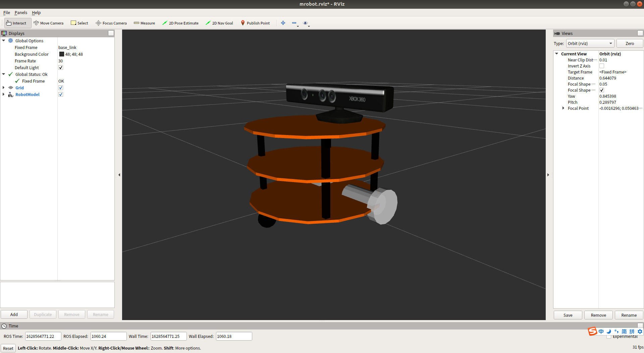Click the Zero view button
644x353 pixels.
point(630,44)
